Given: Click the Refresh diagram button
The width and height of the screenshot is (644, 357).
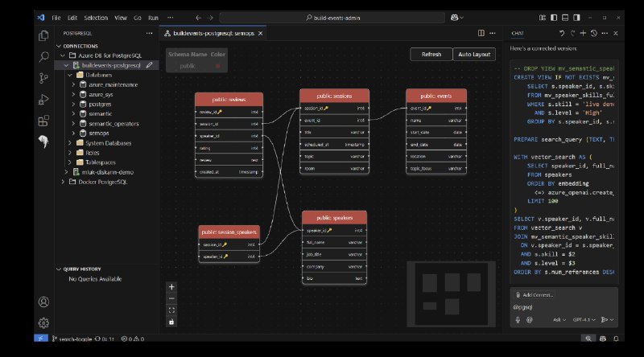Looking at the screenshot, I should (x=431, y=54).
